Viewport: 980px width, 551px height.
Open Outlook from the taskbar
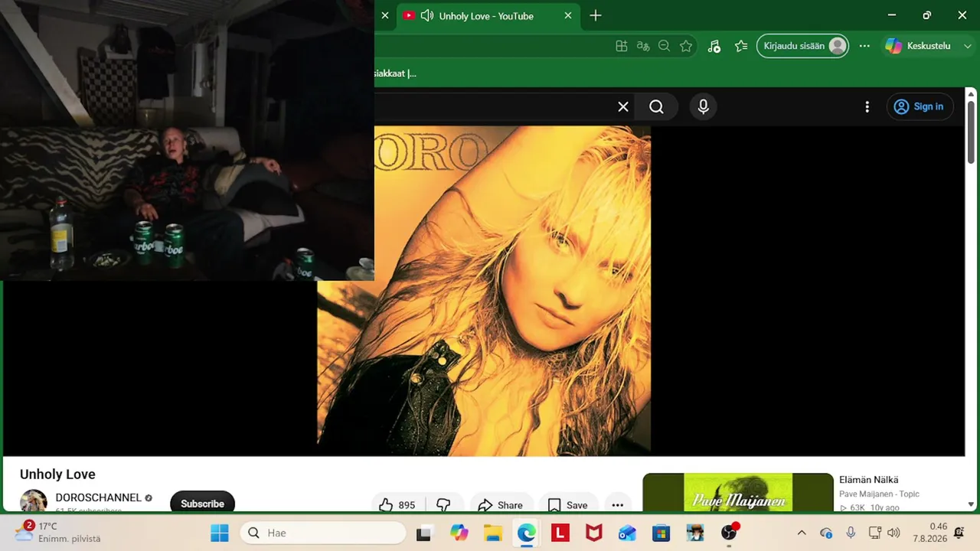pyautogui.click(x=628, y=533)
